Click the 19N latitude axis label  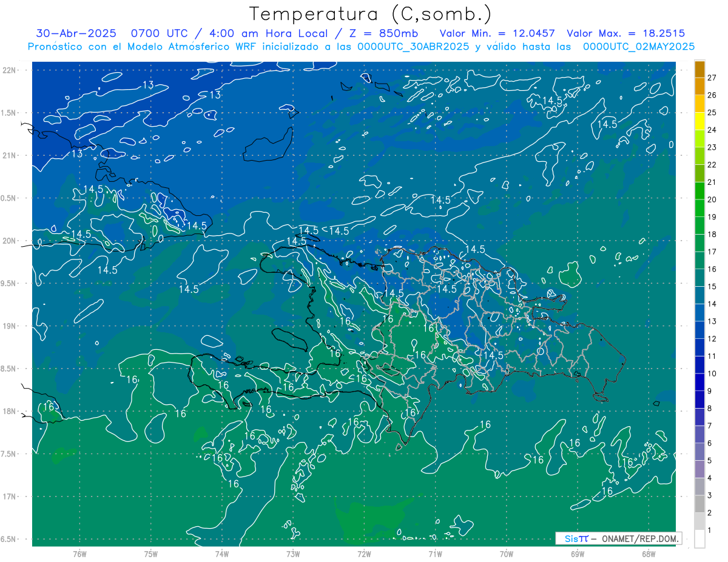point(8,326)
